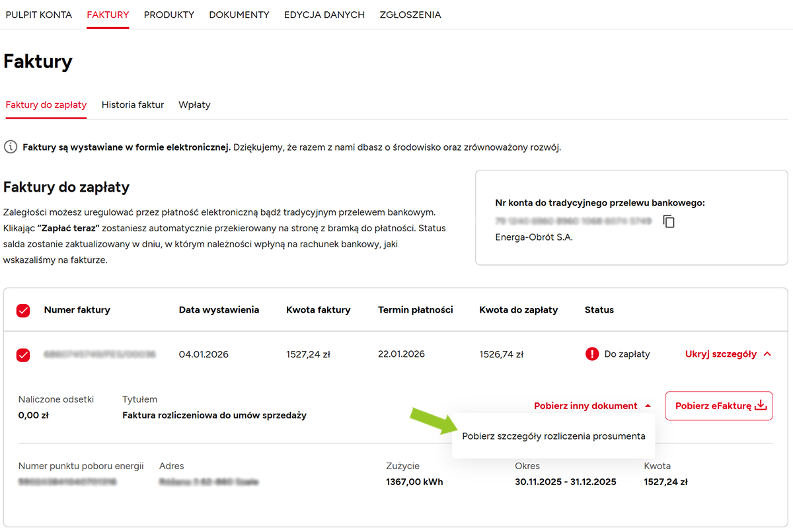Toggle the select-all invoices checkbox in header
The height and width of the screenshot is (532, 793).
coord(23,311)
